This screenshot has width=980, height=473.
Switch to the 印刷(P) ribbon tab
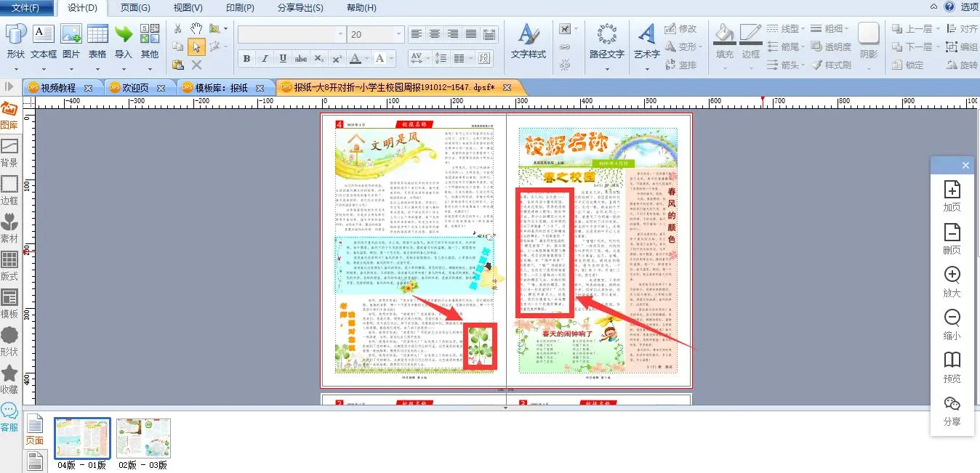[x=240, y=8]
